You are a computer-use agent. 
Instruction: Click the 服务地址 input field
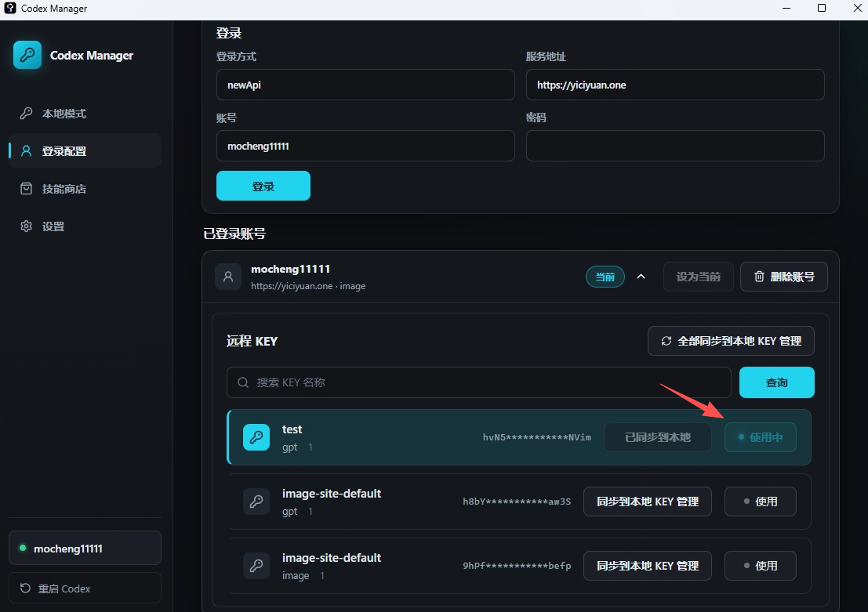[x=675, y=85]
